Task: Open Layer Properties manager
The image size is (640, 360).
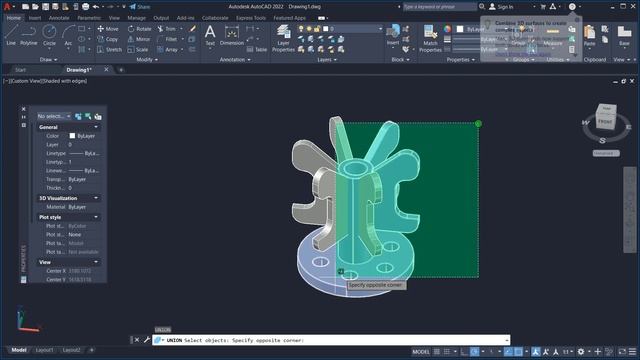Action: tap(283, 38)
